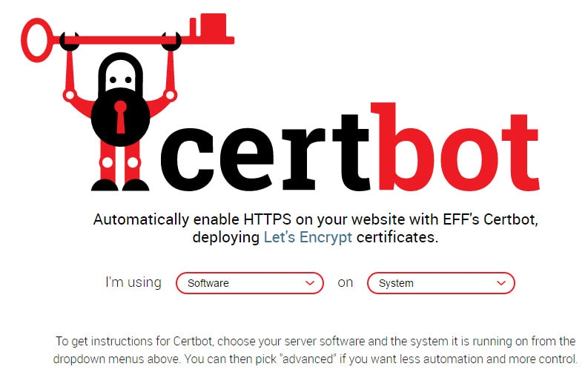
Task: Click the robot's eyes on the shackle
Action: click(120, 80)
